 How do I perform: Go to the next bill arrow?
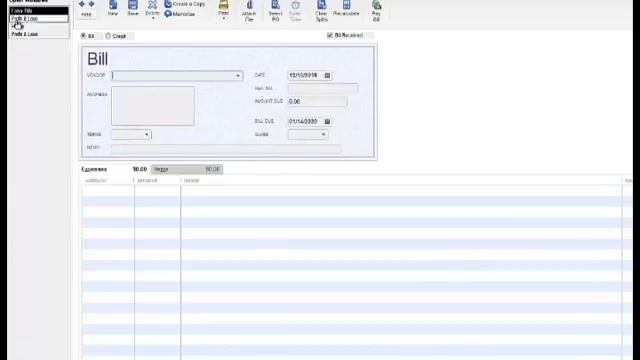point(91,4)
